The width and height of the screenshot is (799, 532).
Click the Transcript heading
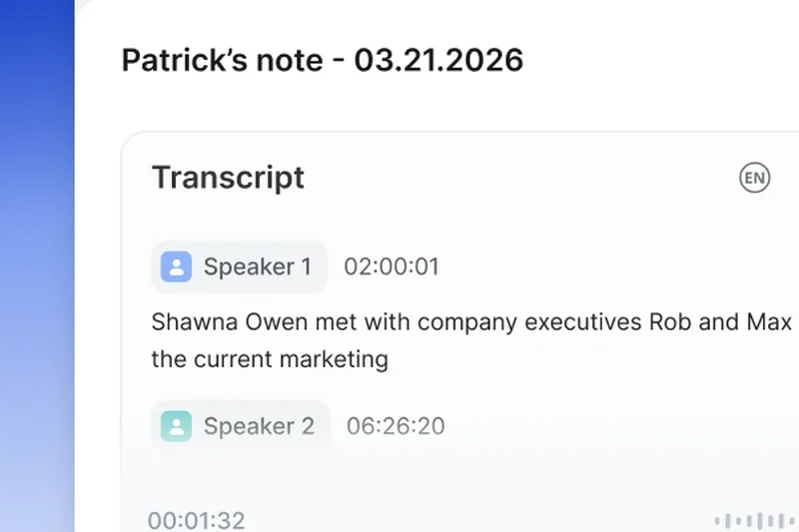228,178
